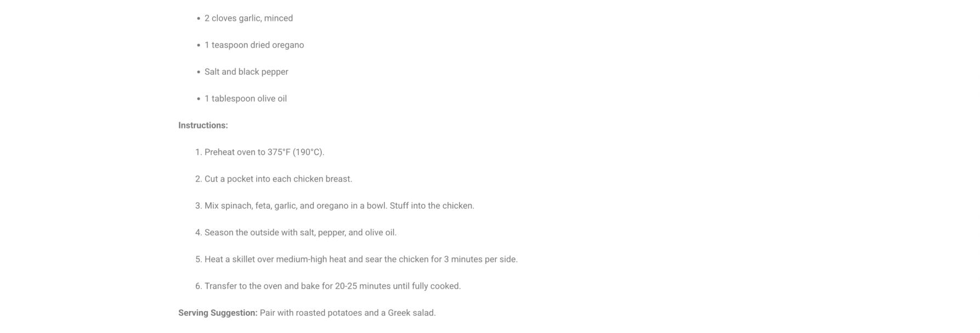Screen dimensions: 980x333
Task: Click the 375°F temperature text
Action: coord(279,153)
